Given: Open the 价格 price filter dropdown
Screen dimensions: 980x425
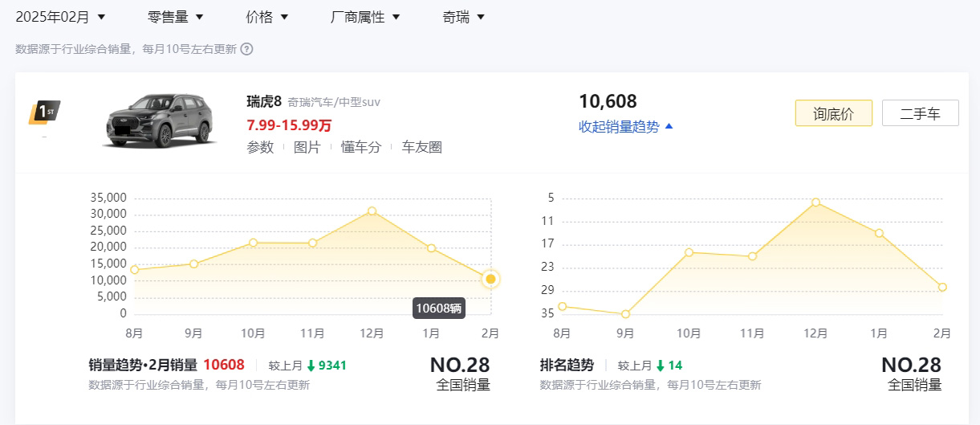Looking at the screenshot, I should tap(267, 17).
